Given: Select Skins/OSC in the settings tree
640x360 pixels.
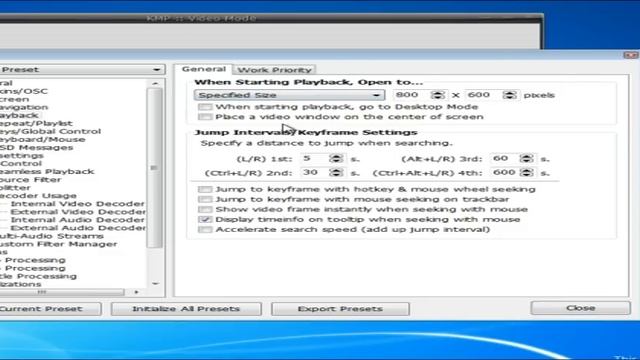Looking at the screenshot, I should pyautogui.click(x=24, y=91).
